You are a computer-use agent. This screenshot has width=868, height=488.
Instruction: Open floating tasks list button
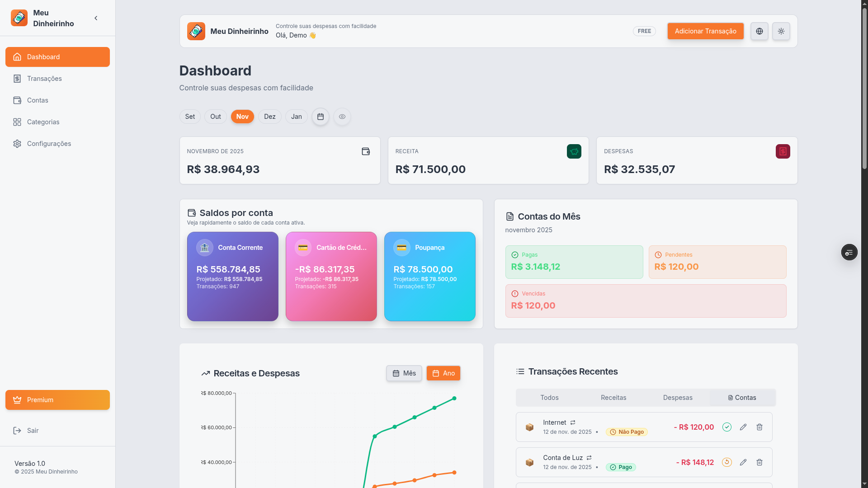(x=849, y=252)
